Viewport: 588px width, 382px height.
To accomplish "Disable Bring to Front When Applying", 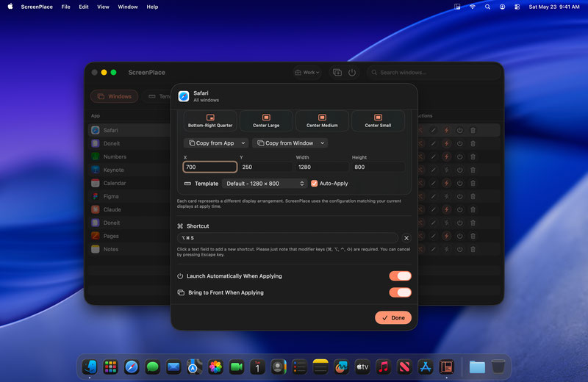I will (x=400, y=292).
